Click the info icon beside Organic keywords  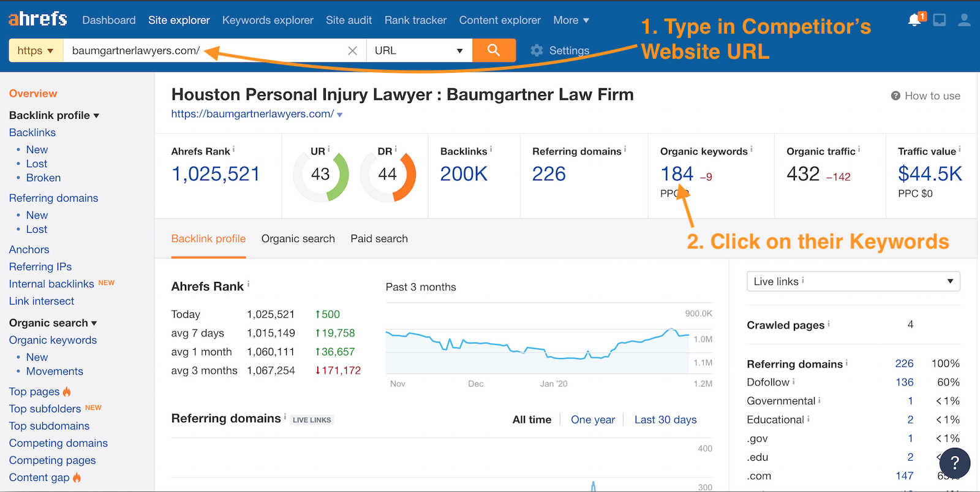click(752, 149)
